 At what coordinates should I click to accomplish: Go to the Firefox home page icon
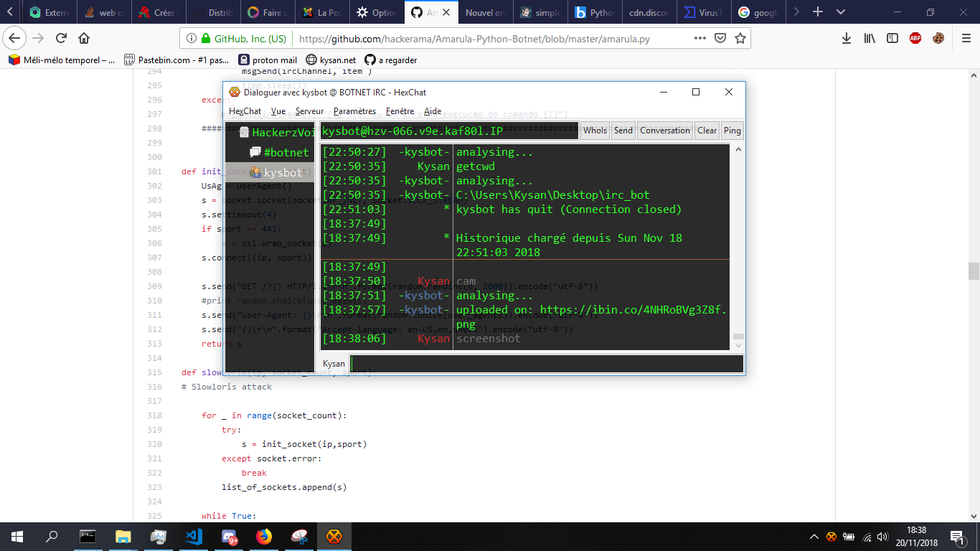(x=84, y=38)
